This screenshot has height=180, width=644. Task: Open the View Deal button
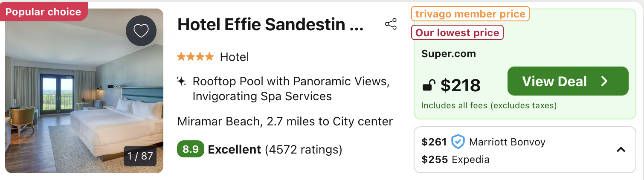[x=568, y=81]
